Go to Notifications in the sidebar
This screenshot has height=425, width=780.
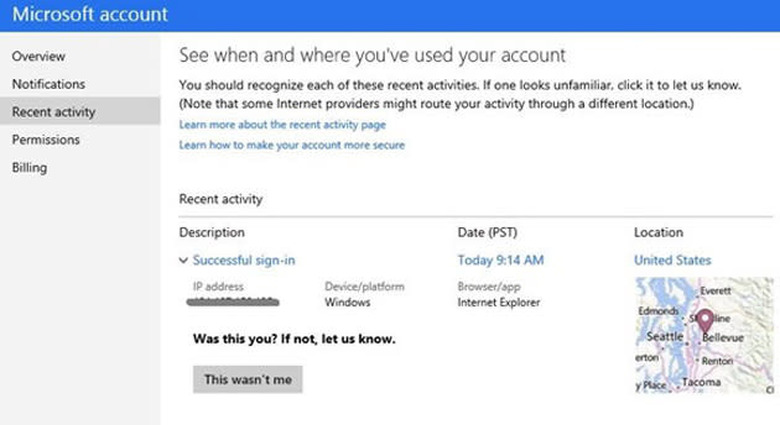click(x=48, y=84)
